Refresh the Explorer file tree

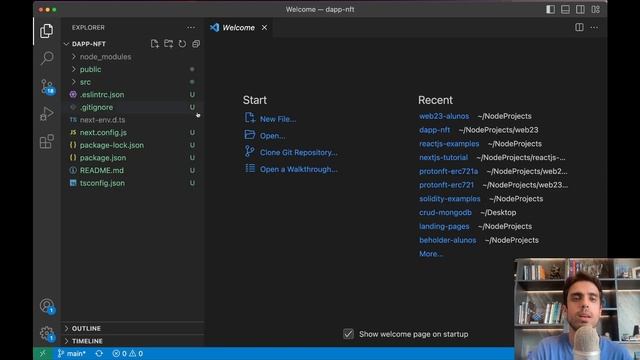pyautogui.click(x=182, y=44)
